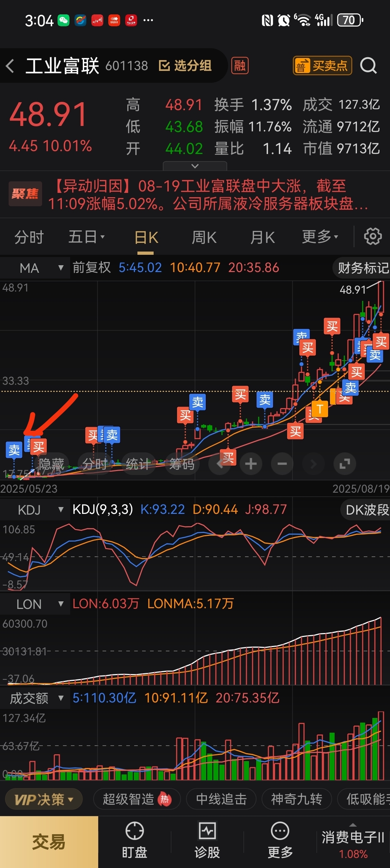Expand chart to fullscreen icon
The image size is (390, 868).
tap(345, 464)
